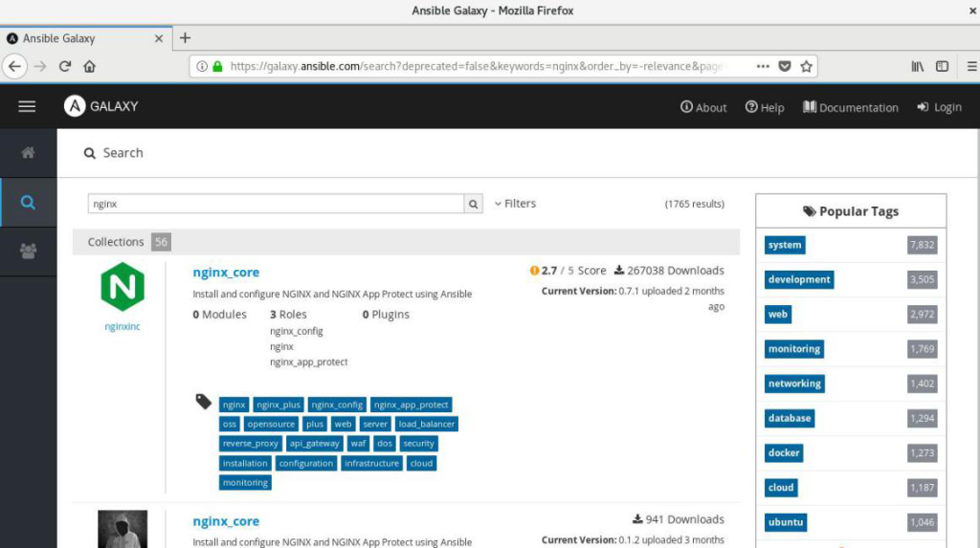Screen dimensions: 980x548
Task: Click the address bar URL
Action: click(479, 66)
